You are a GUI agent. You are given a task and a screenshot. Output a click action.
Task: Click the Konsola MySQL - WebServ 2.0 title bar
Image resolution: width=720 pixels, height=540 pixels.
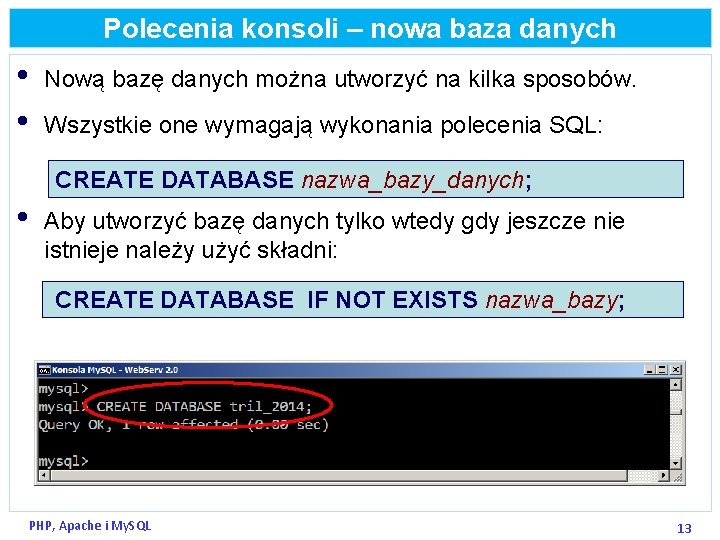pyautogui.click(x=360, y=370)
